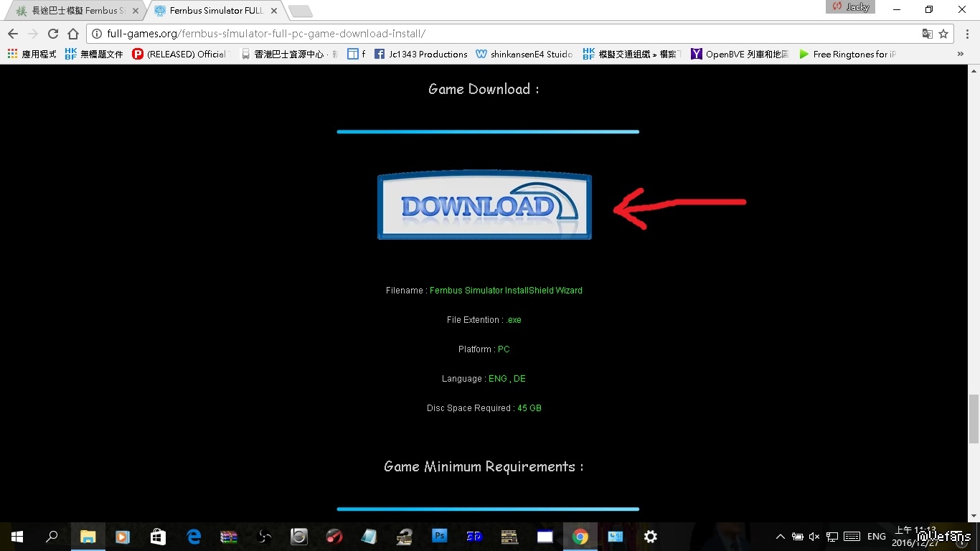Viewport: 980px width, 551px height.
Task: Open the Windows Store taskbar icon
Action: coord(158,536)
